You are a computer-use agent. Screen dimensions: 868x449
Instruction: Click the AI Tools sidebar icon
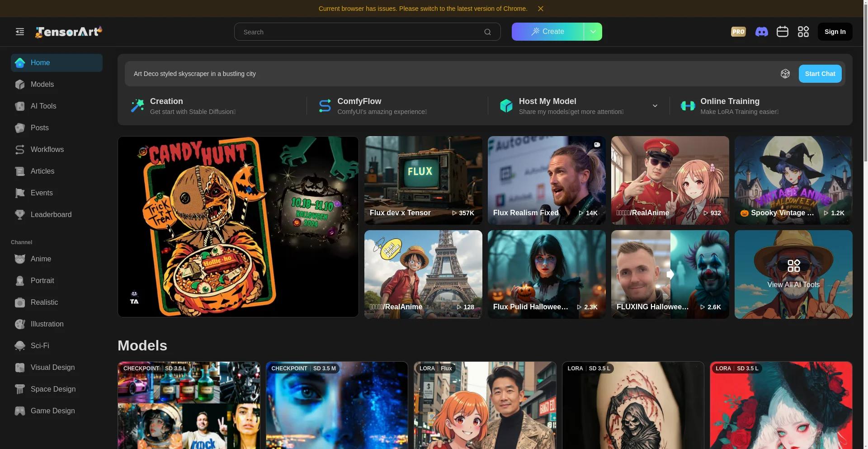pyautogui.click(x=20, y=106)
